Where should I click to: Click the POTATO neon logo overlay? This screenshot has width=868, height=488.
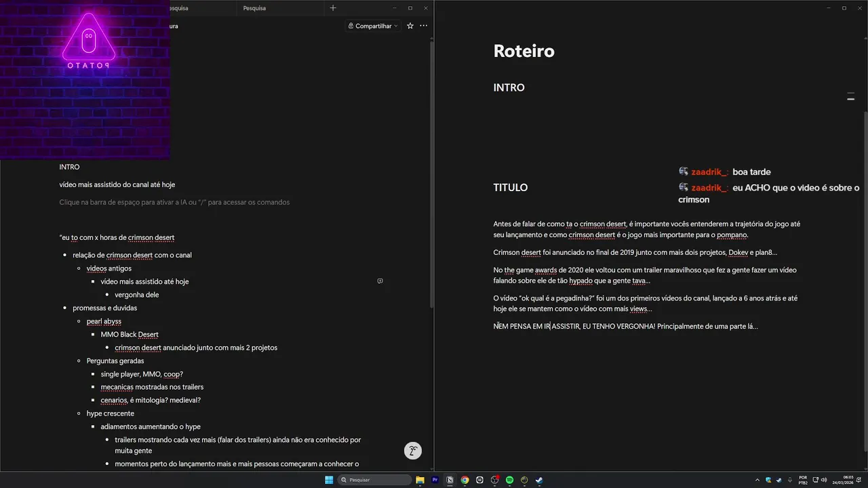point(88,42)
